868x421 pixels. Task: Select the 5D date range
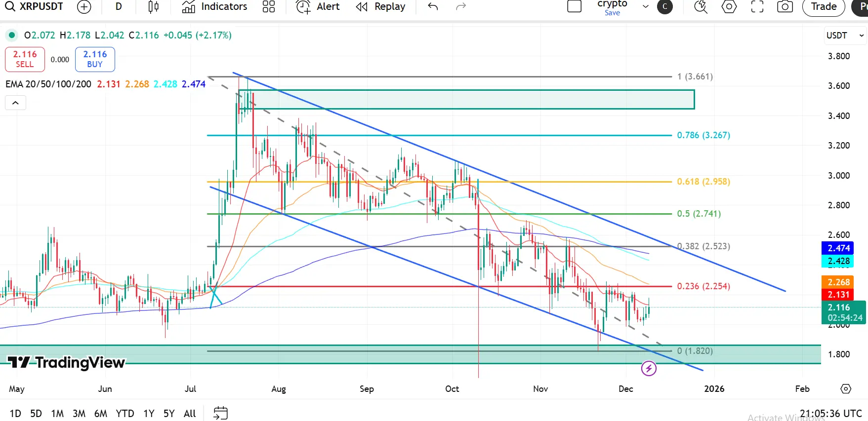click(36, 414)
